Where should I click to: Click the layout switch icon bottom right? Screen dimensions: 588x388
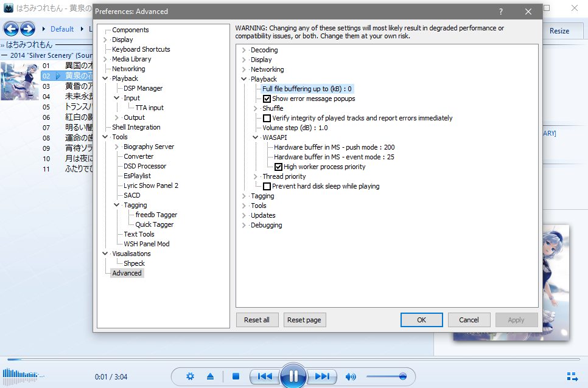point(572,376)
